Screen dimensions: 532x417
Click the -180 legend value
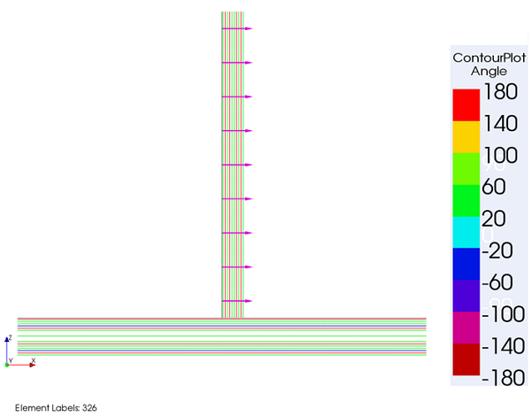(503, 378)
